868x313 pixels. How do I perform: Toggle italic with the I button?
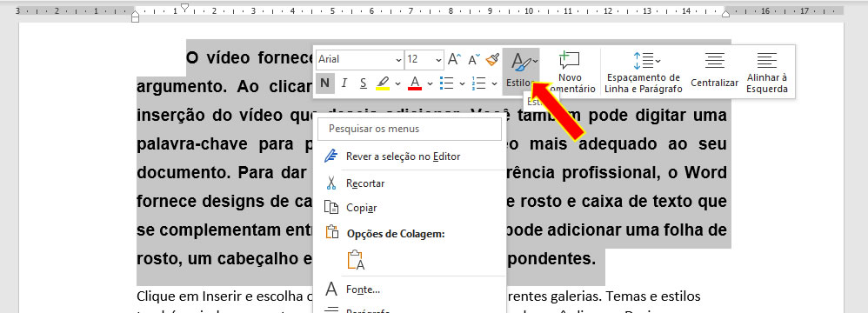pyautogui.click(x=344, y=83)
